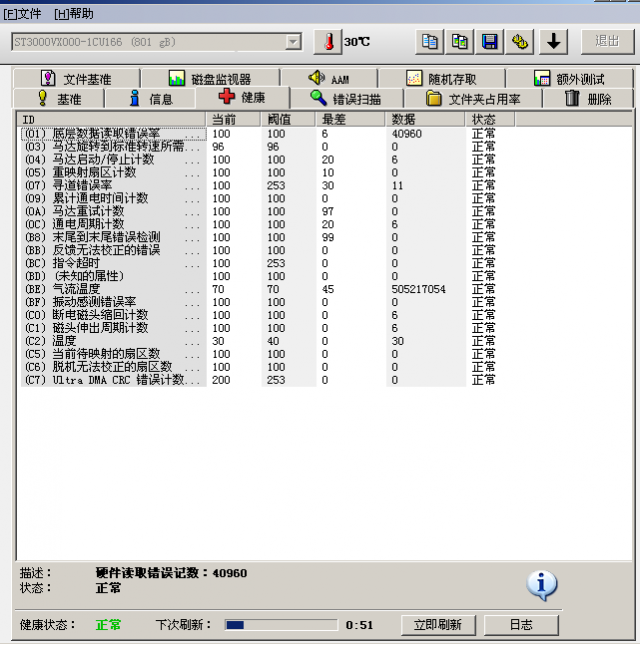Switch to the 文件基准 tab
640x645 pixels.
click(x=77, y=78)
